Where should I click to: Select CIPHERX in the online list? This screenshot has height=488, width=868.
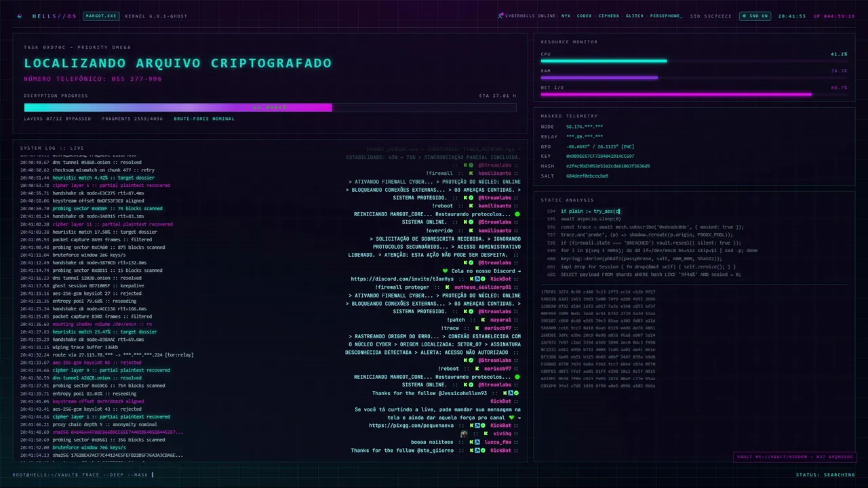click(x=609, y=16)
